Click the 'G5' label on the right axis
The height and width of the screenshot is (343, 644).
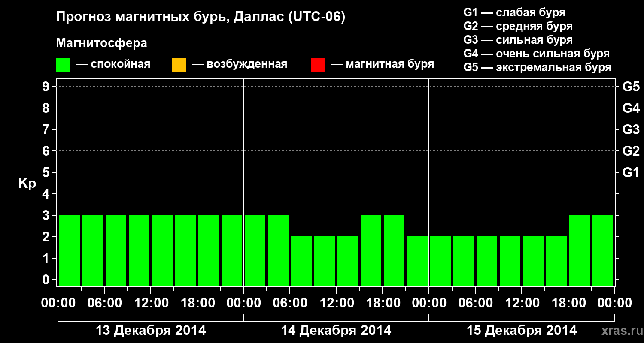tap(631, 87)
